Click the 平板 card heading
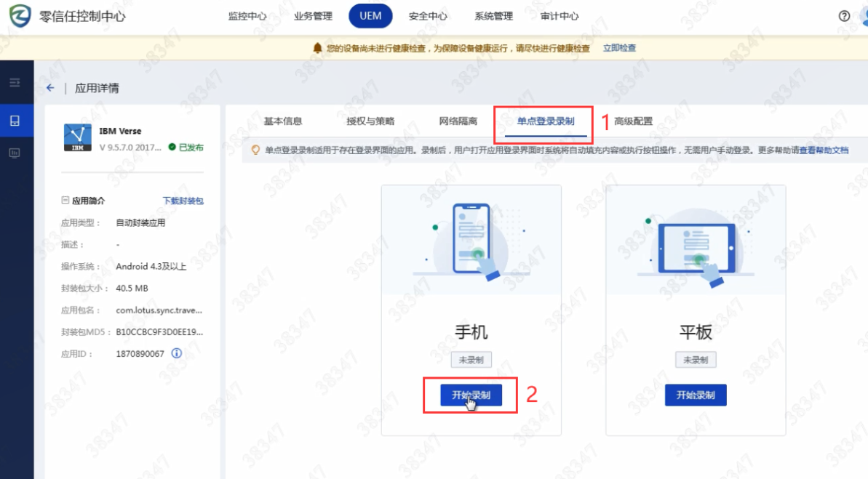Image resolution: width=868 pixels, height=479 pixels. click(696, 332)
